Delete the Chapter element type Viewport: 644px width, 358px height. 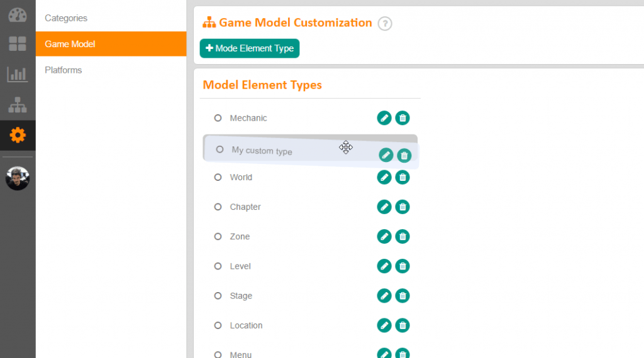402,207
